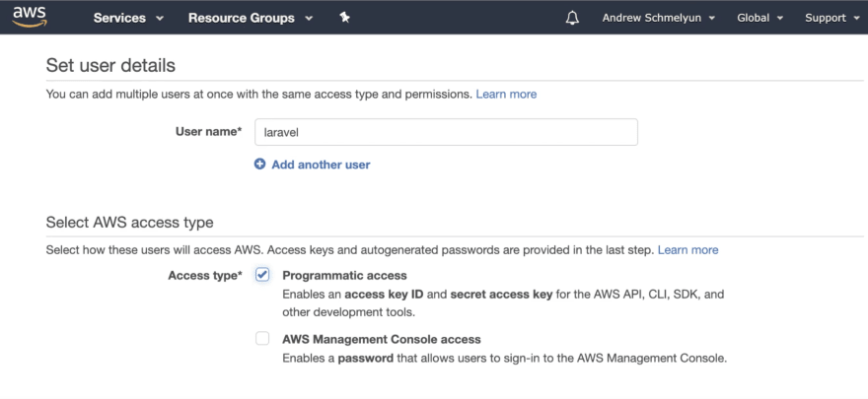This screenshot has height=399, width=868.
Task: Click the Select AWS access type heading
Action: (x=129, y=223)
